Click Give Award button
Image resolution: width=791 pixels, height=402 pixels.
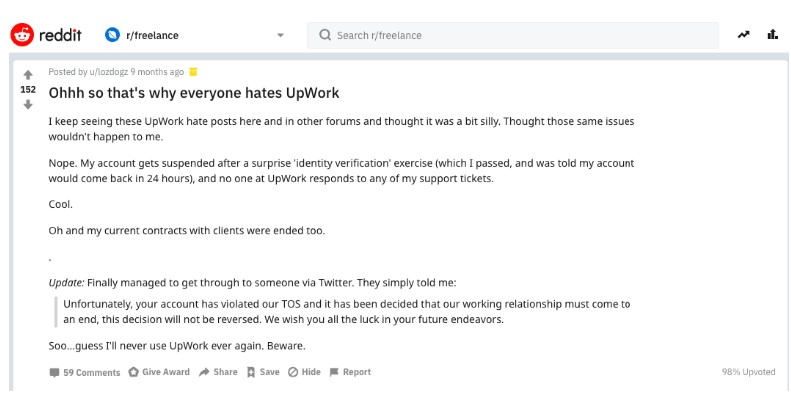tap(159, 372)
